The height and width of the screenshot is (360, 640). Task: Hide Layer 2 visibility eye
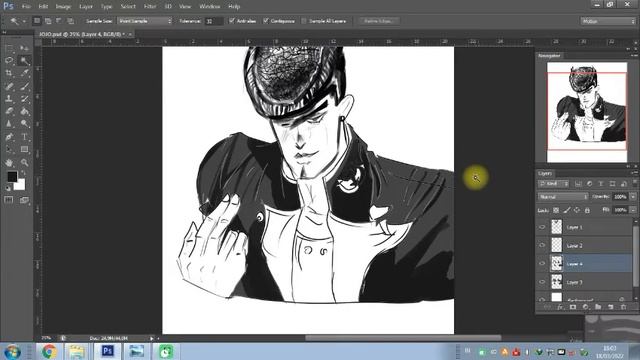point(542,245)
